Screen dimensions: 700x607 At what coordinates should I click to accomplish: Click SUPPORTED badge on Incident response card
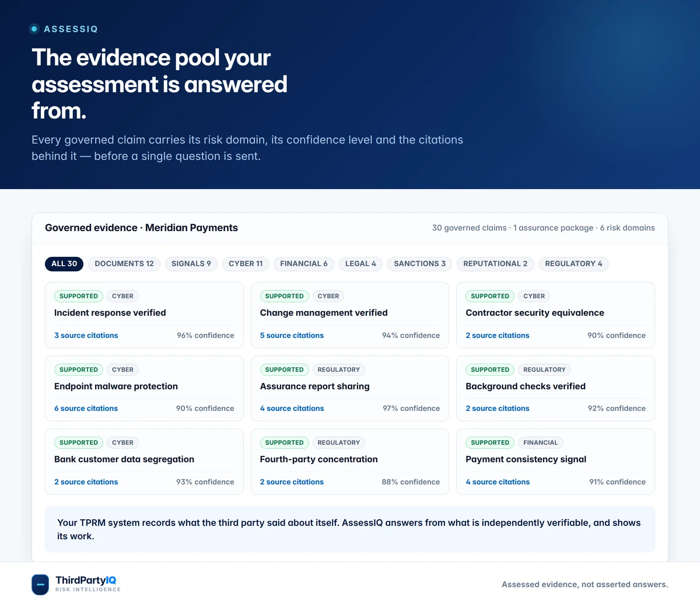click(79, 296)
